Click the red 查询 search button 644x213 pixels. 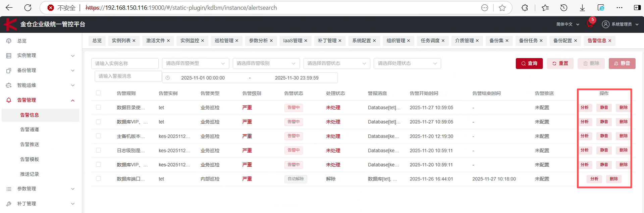point(529,63)
